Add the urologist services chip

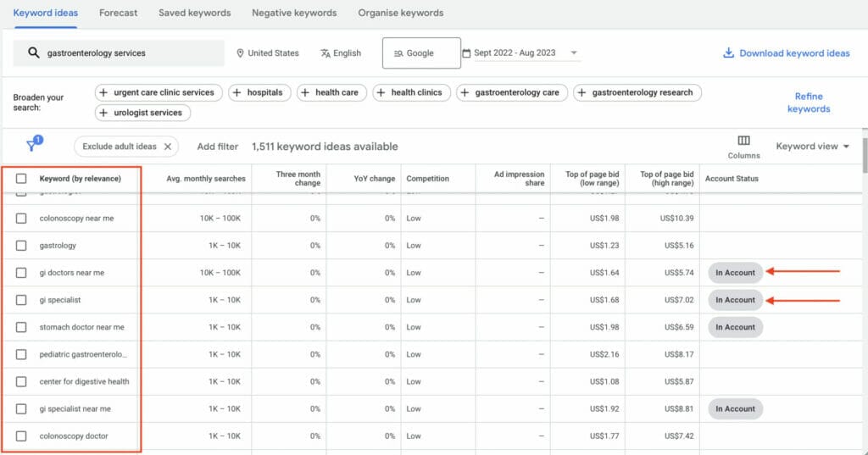[x=142, y=113]
